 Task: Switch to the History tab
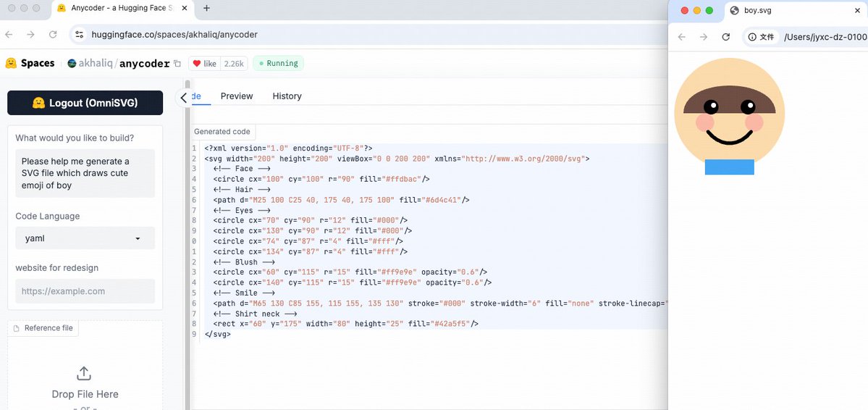click(287, 96)
